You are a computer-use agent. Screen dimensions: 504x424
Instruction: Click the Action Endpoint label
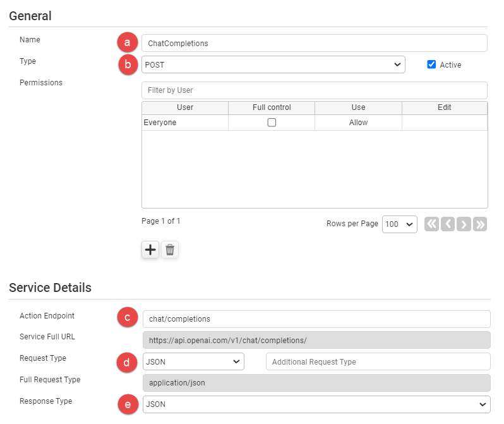pyautogui.click(x=47, y=316)
